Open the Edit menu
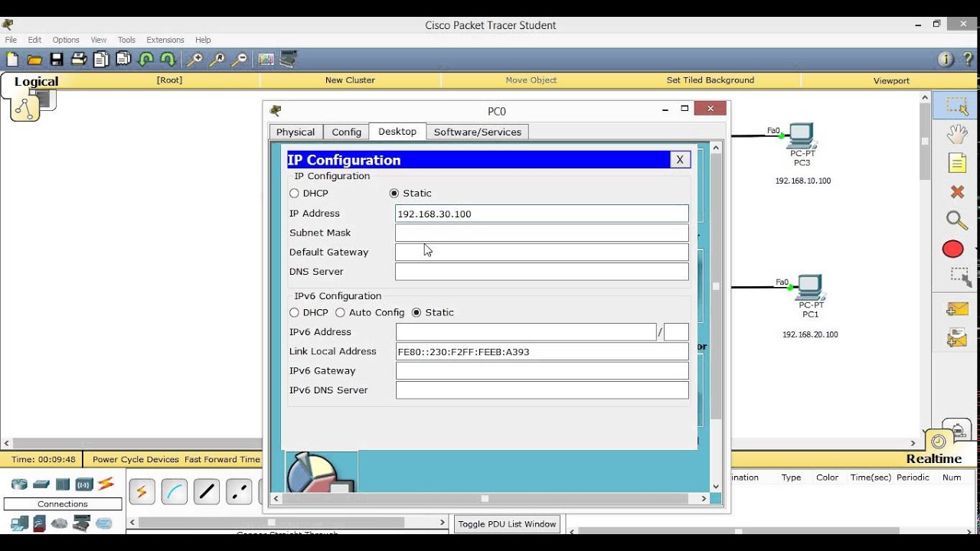Screen dimensions: 980x551 (x=34, y=40)
